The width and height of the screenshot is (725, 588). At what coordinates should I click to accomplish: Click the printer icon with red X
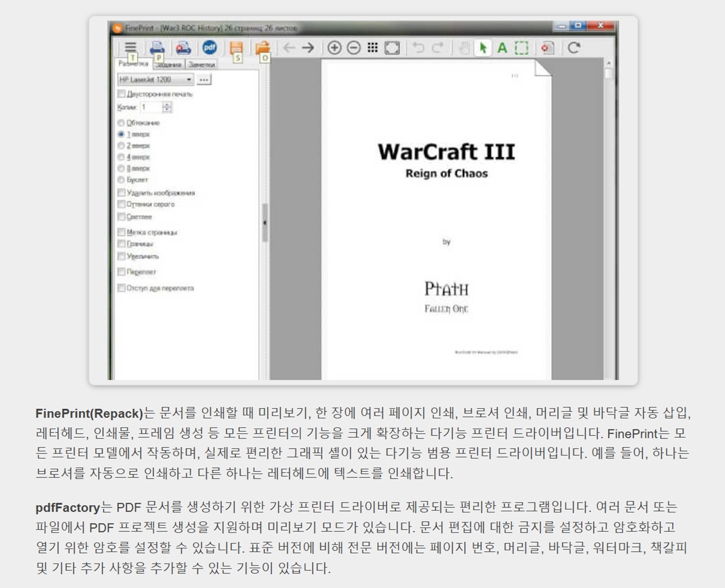(183, 48)
